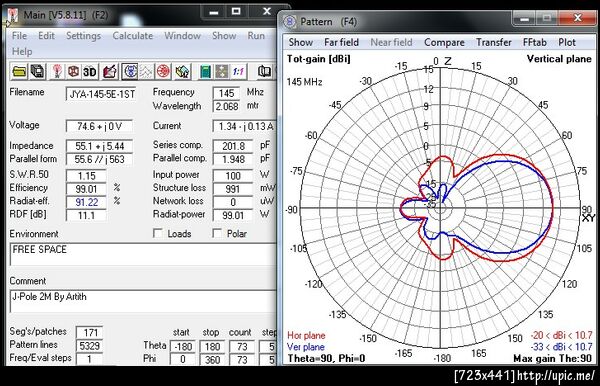Open the NEC input editor pencil icon
This screenshot has height=386, width=600.
[x=109, y=71]
